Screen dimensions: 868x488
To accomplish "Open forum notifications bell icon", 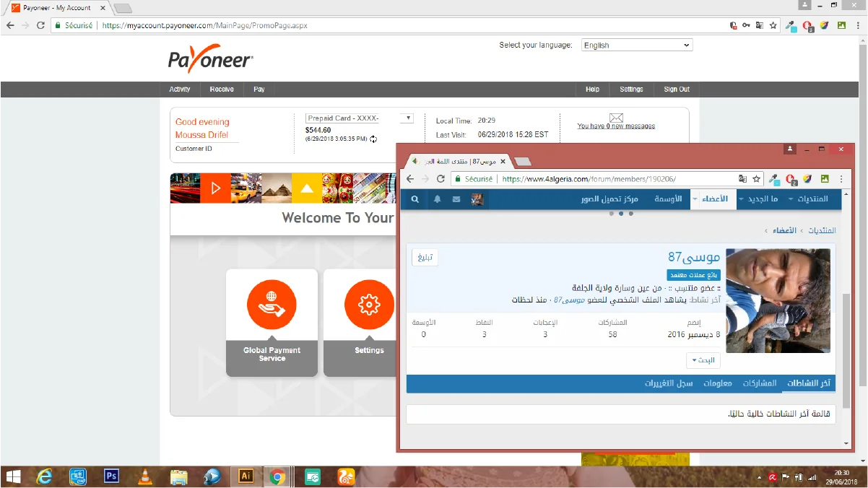I will coord(437,199).
